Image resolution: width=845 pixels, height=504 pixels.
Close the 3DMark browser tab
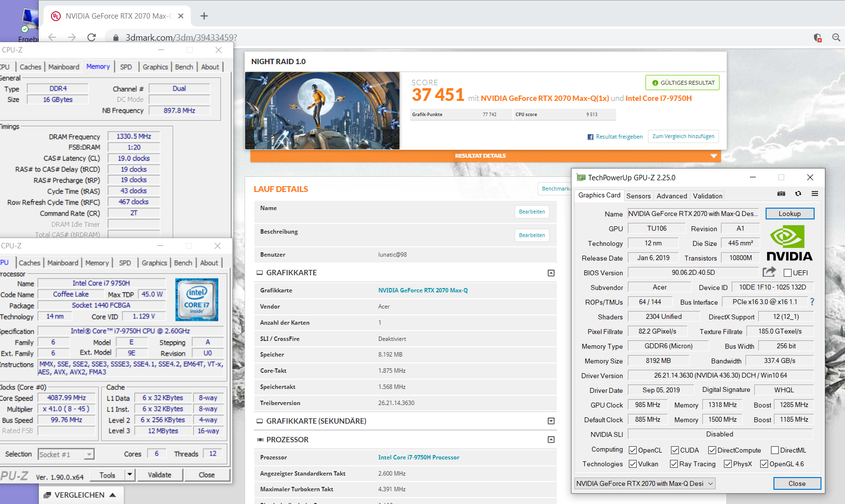[x=181, y=16]
